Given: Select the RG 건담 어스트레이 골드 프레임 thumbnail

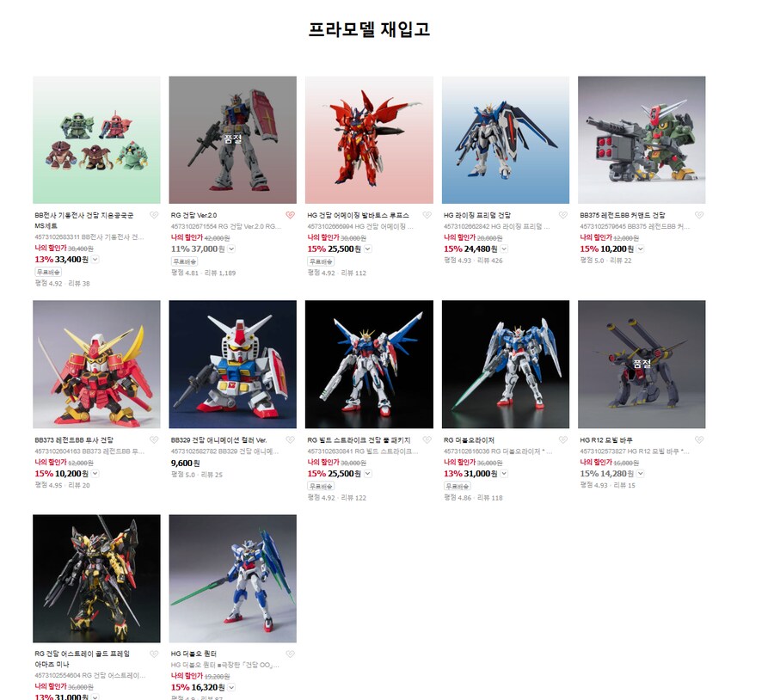Looking at the screenshot, I should 96,579.
